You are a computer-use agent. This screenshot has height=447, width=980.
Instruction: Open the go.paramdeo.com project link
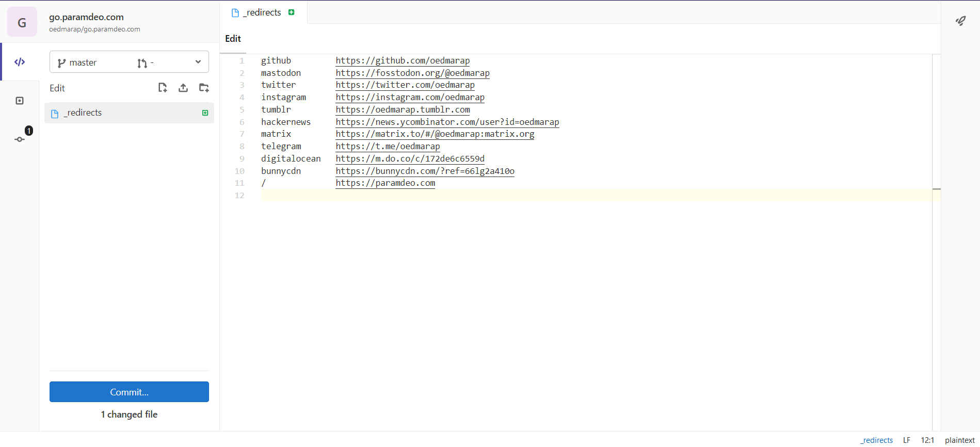86,17
